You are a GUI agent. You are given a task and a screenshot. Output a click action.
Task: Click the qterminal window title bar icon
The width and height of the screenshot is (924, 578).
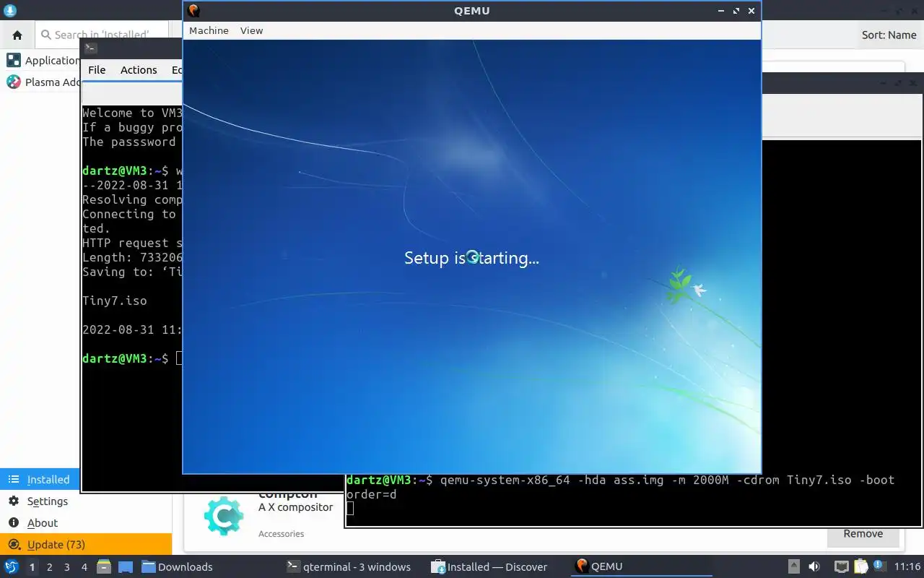point(90,48)
